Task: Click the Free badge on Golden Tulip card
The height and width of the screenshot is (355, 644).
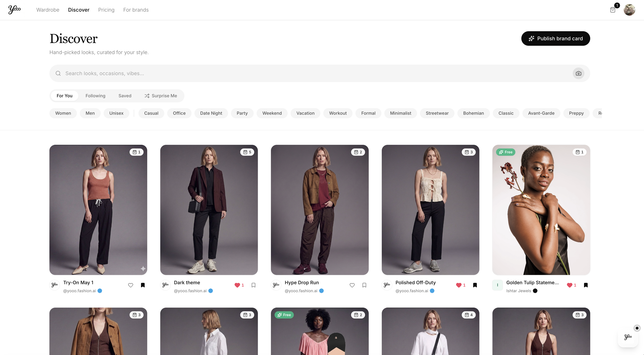Action: [x=506, y=152]
